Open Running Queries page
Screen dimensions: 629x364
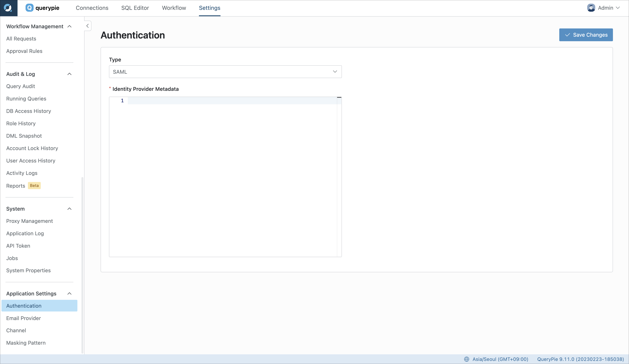(x=26, y=99)
